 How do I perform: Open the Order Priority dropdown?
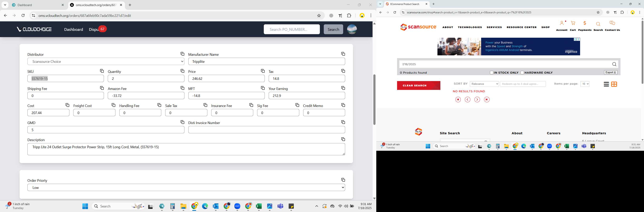click(186, 187)
